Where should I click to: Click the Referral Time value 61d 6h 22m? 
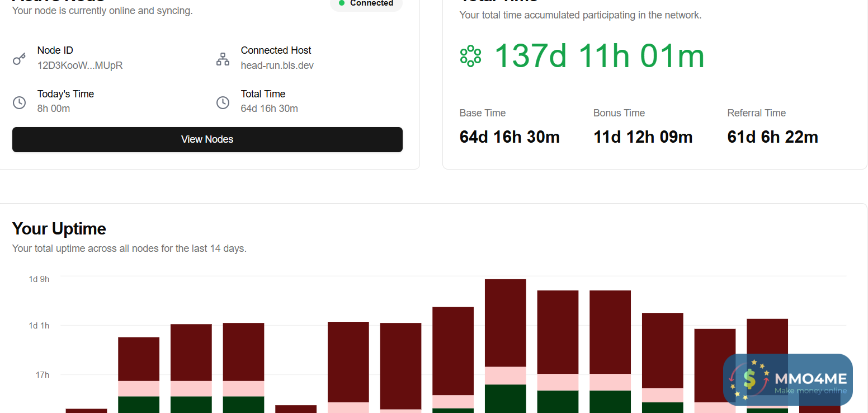[x=773, y=137]
